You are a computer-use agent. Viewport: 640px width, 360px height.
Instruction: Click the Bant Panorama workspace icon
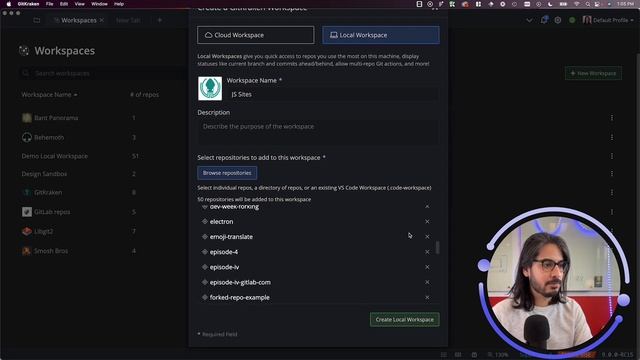(x=27, y=118)
